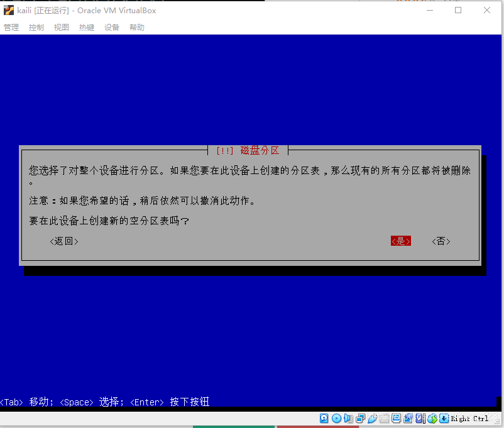This screenshot has width=504, height=428.
Task: Open the 帮助 menu
Action: [136, 27]
